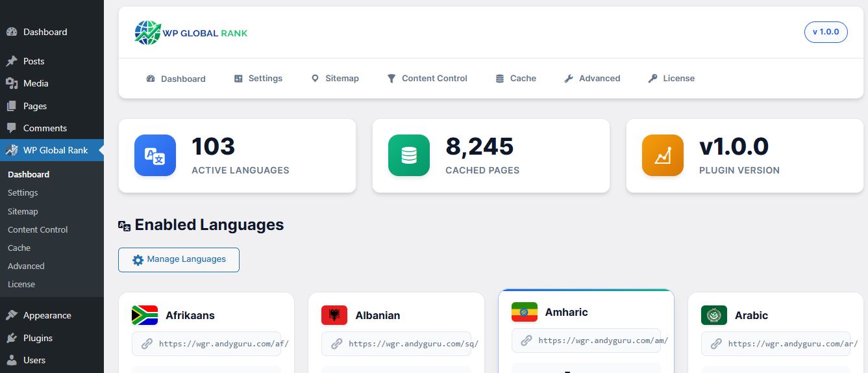This screenshot has height=373, width=868.
Task: Click the Pages icon in sidebar
Action: pyautogui.click(x=12, y=106)
